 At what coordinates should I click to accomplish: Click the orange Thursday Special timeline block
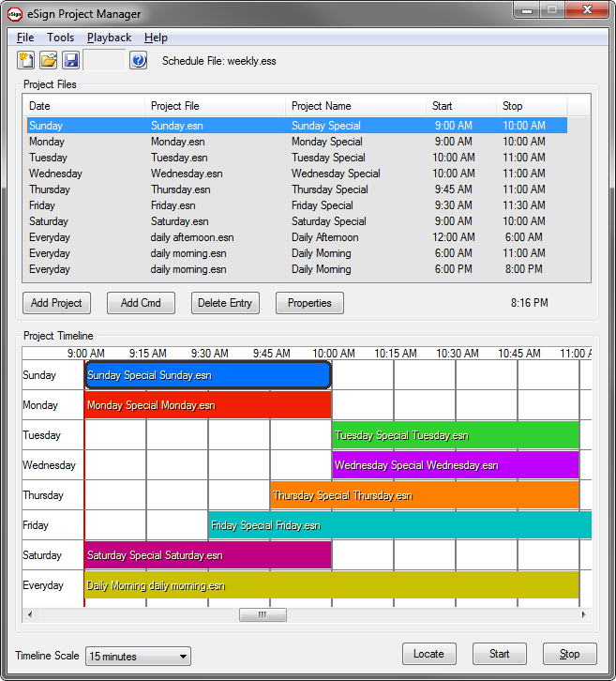pyautogui.click(x=424, y=495)
